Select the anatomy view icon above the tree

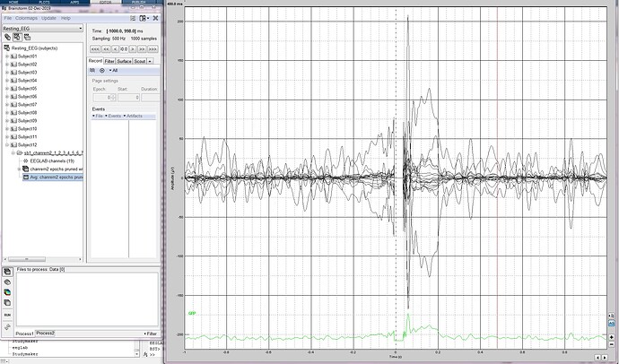coord(7,37)
